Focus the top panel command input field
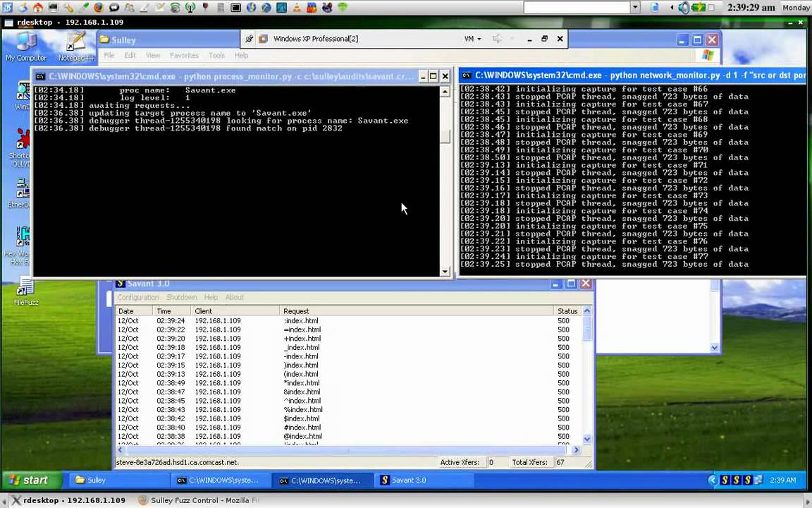The width and height of the screenshot is (812, 508). tap(577, 7)
